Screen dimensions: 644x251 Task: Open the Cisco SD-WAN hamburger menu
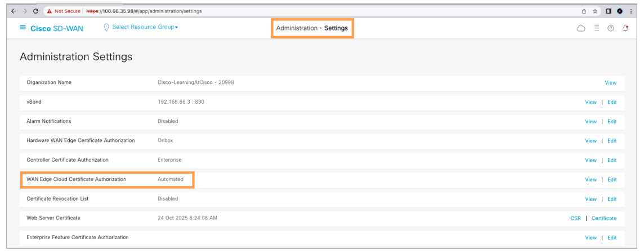[x=23, y=28]
